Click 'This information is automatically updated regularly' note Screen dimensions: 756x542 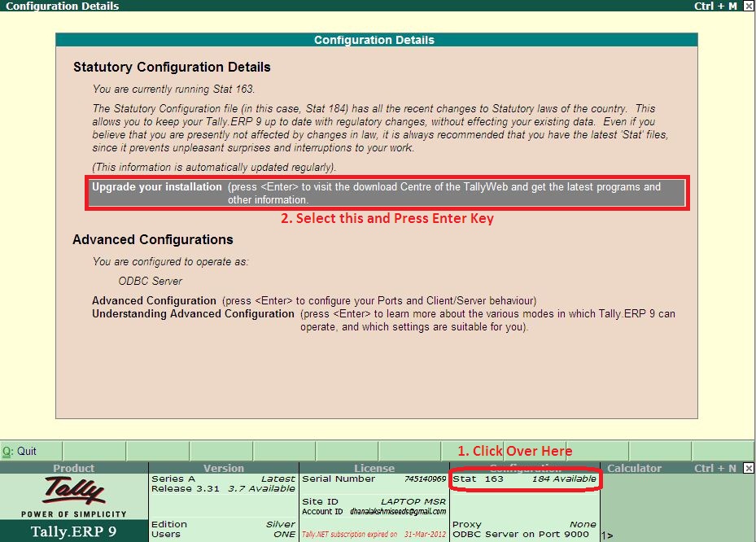click(x=214, y=168)
